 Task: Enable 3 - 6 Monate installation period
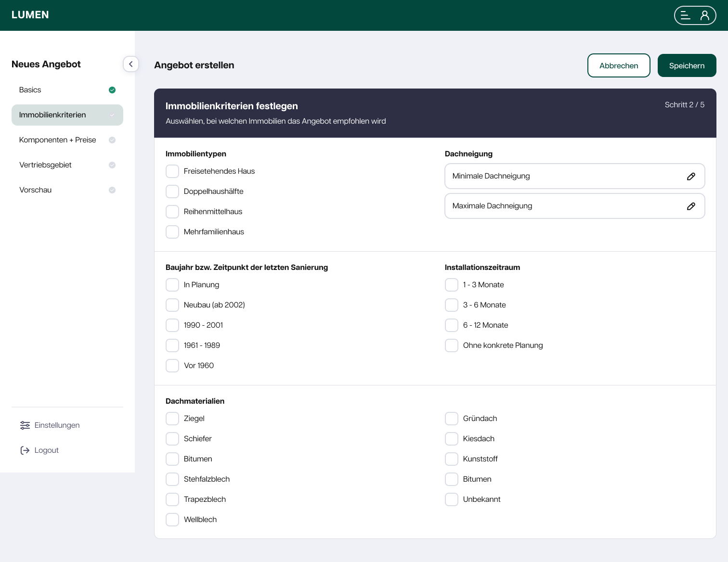pos(452,305)
